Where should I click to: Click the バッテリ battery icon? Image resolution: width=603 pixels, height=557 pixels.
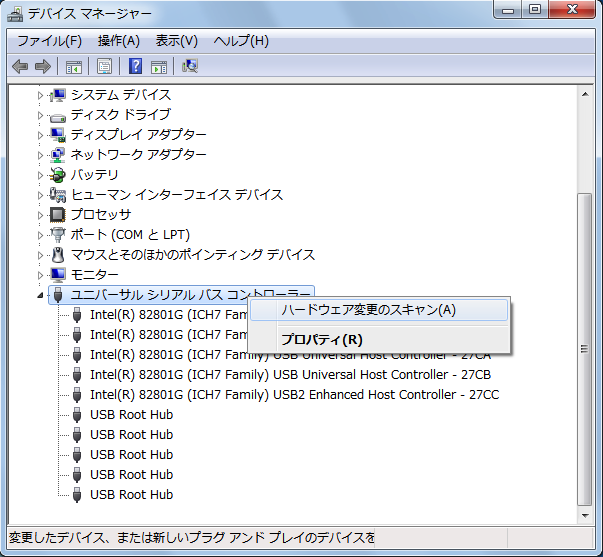[x=58, y=175]
